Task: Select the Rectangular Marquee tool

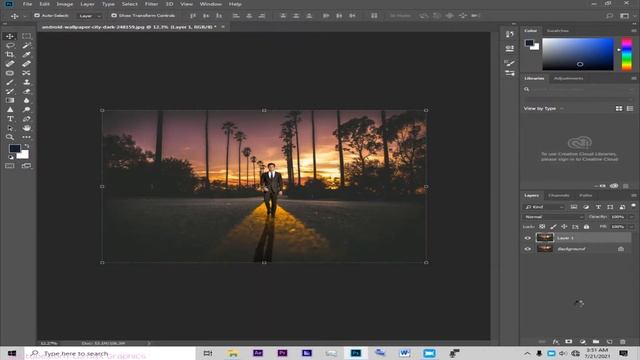Action: (x=27, y=36)
